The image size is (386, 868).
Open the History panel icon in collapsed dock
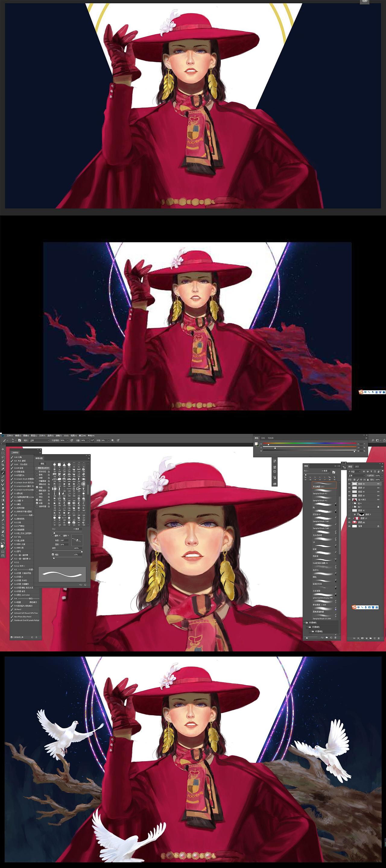click(x=275, y=461)
